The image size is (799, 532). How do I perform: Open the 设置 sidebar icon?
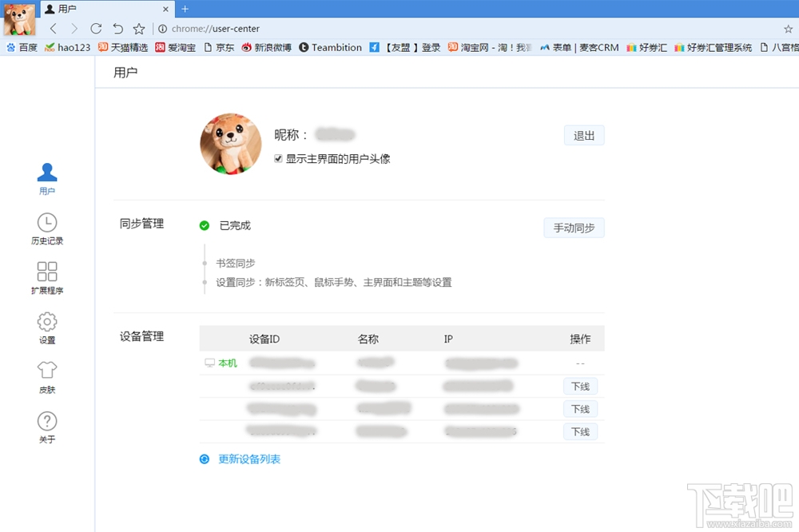(46, 328)
